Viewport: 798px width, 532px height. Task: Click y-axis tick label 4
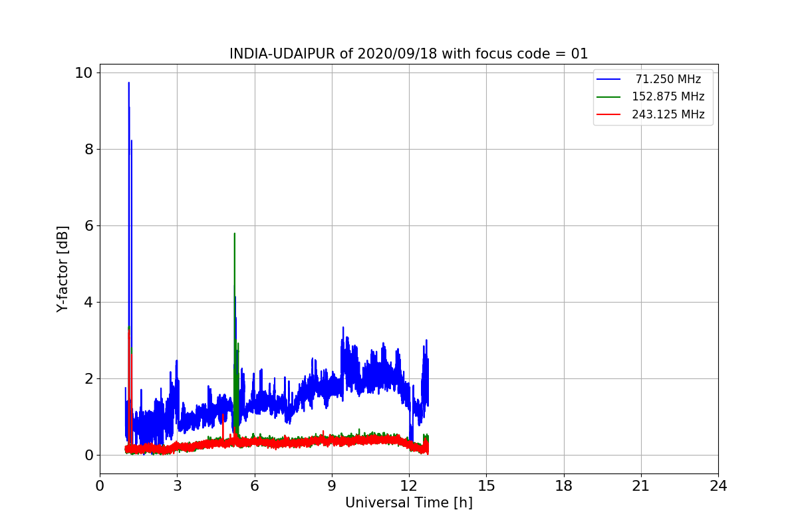click(89, 302)
